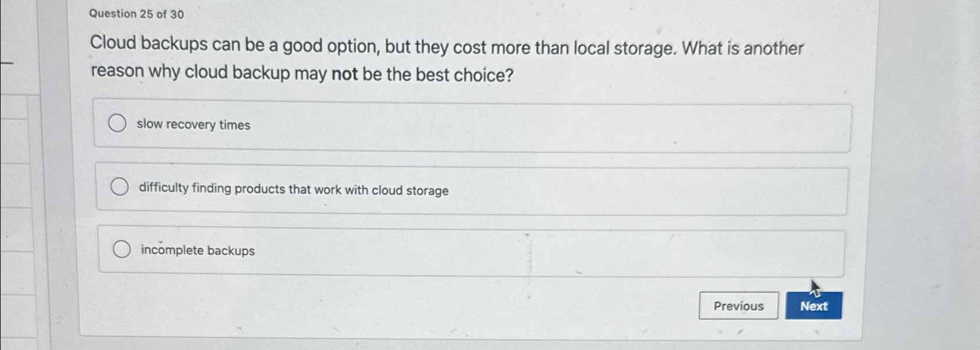Select the 'slow recovery times' radio button
This screenshot has height=350, width=980.
[x=119, y=123]
